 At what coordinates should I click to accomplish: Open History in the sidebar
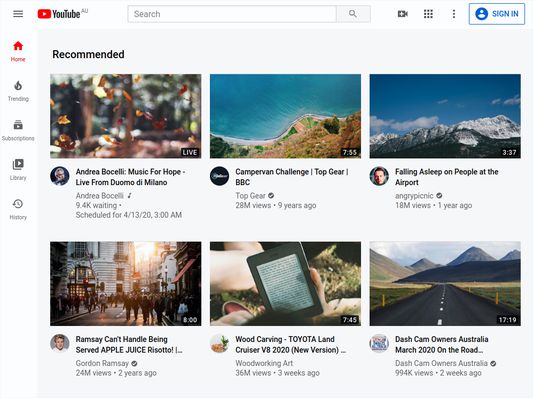(18, 209)
